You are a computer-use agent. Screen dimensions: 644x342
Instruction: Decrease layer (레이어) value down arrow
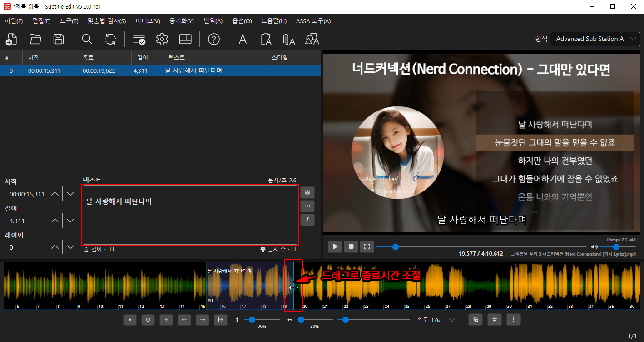tap(70, 247)
